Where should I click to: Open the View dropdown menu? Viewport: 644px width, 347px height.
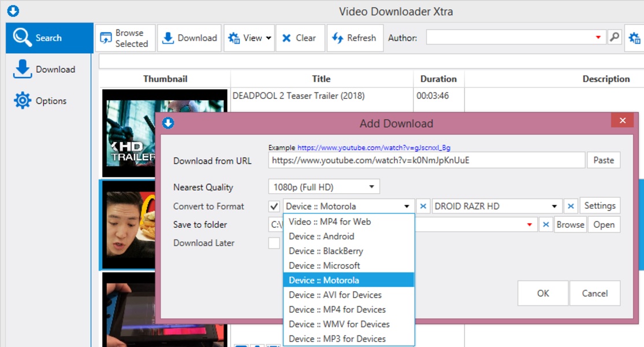250,38
